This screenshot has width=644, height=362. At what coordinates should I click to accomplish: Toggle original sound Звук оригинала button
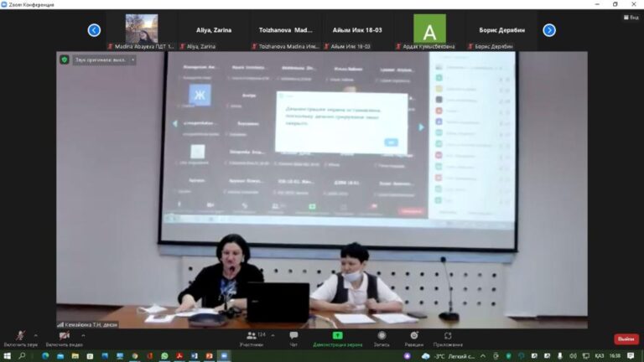pyautogui.click(x=103, y=59)
